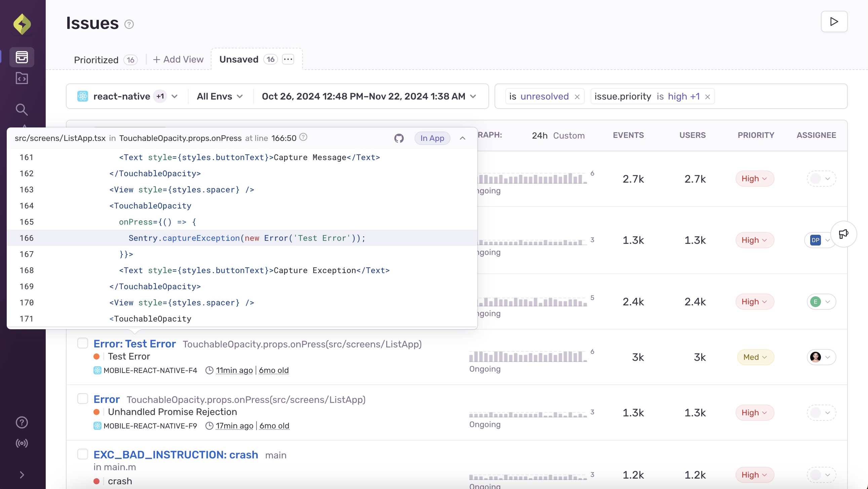
Task: Open the help question-mark sidebar icon
Action: 22,422
